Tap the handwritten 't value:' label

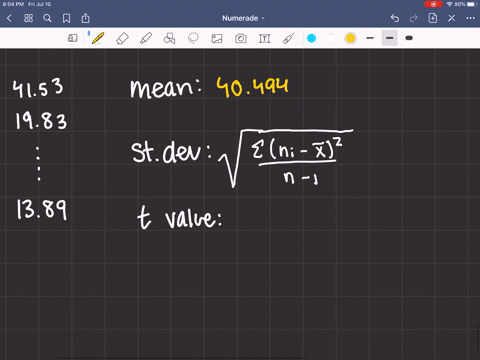point(180,217)
